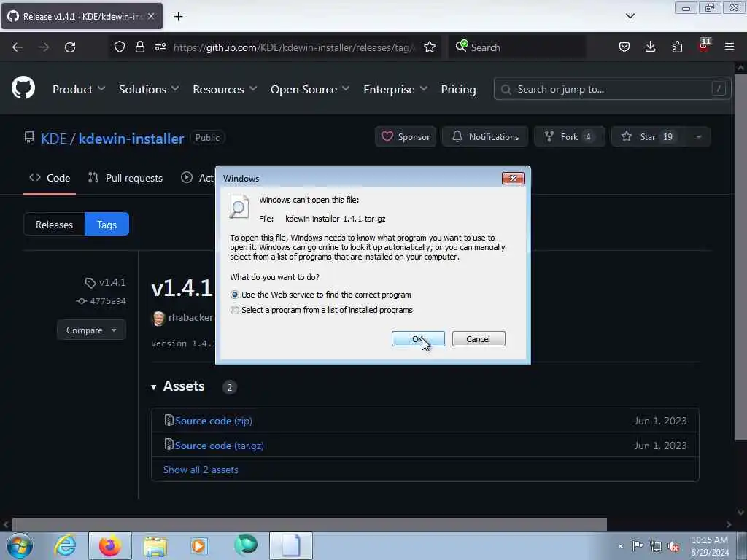Open the Notifications bell button

pos(485,136)
